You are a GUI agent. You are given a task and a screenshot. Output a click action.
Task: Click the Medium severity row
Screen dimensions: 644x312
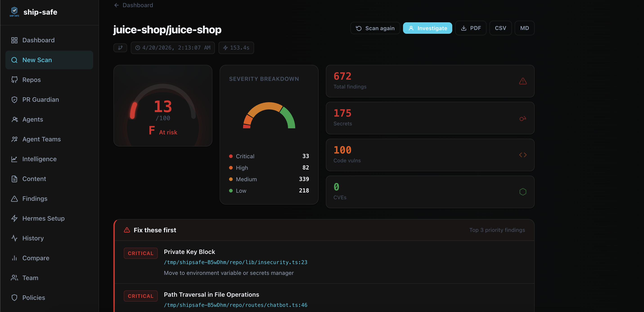pos(269,179)
